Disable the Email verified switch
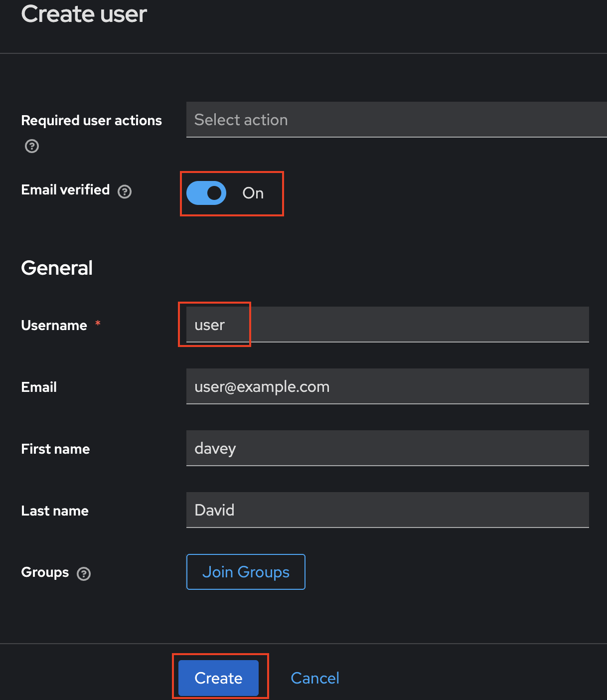The width and height of the screenshot is (607, 700). (x=206, y=193)
